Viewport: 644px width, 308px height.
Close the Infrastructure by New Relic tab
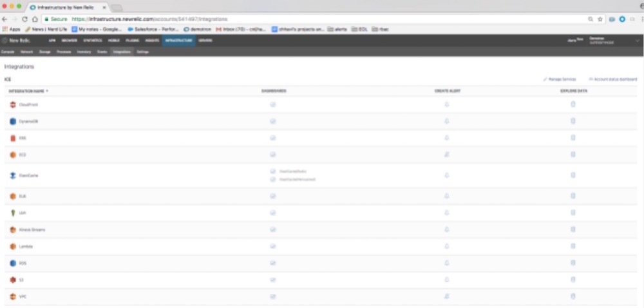click(104, 7)
